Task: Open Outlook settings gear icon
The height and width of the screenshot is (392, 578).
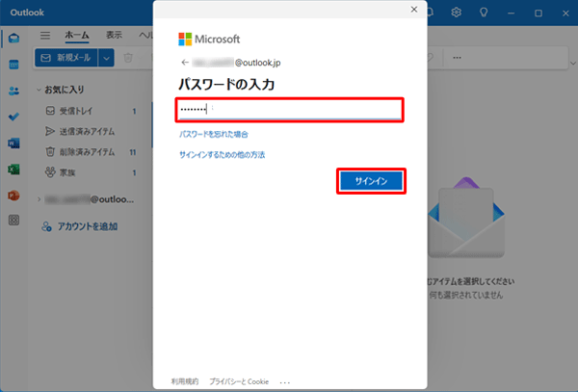Action: tap(457, 13)
